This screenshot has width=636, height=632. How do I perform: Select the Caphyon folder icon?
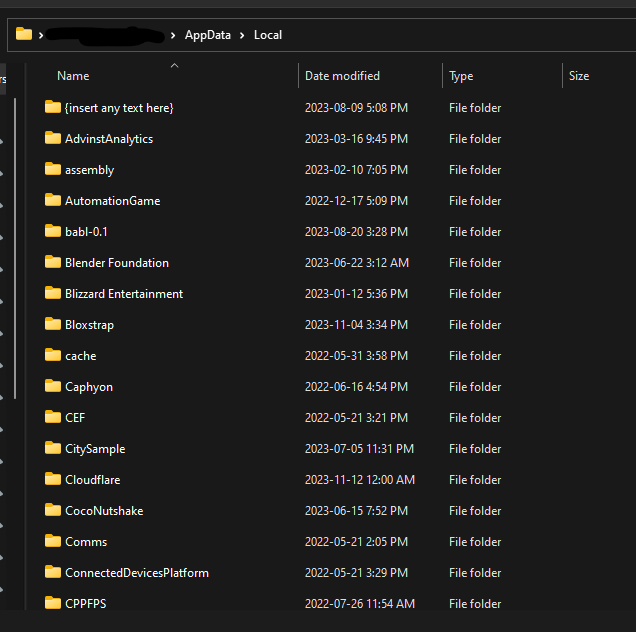[x=53, y=386]
